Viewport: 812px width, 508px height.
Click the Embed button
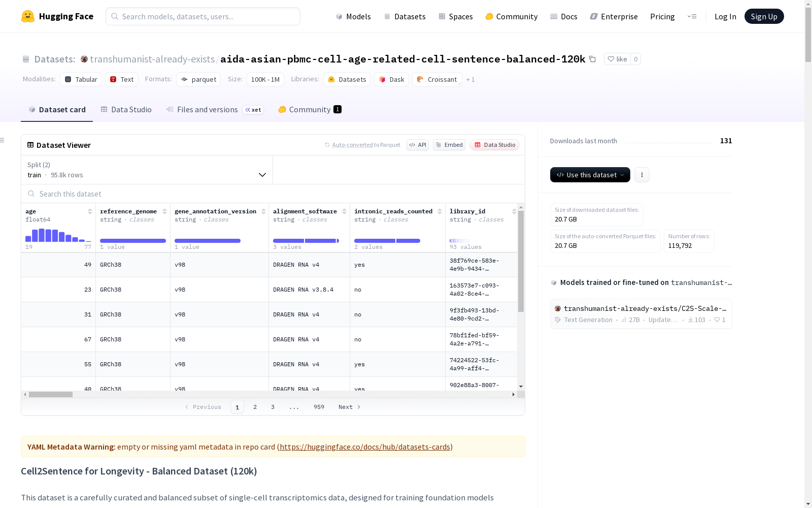[449, 145]
